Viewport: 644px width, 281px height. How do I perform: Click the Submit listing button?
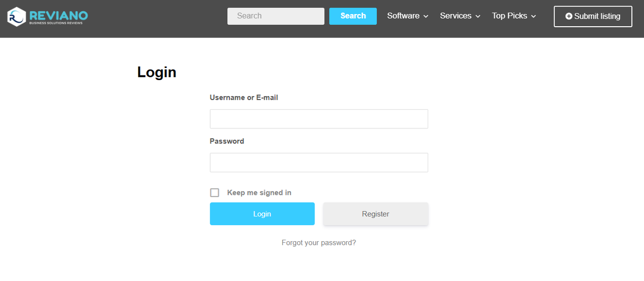click(593, 16)
